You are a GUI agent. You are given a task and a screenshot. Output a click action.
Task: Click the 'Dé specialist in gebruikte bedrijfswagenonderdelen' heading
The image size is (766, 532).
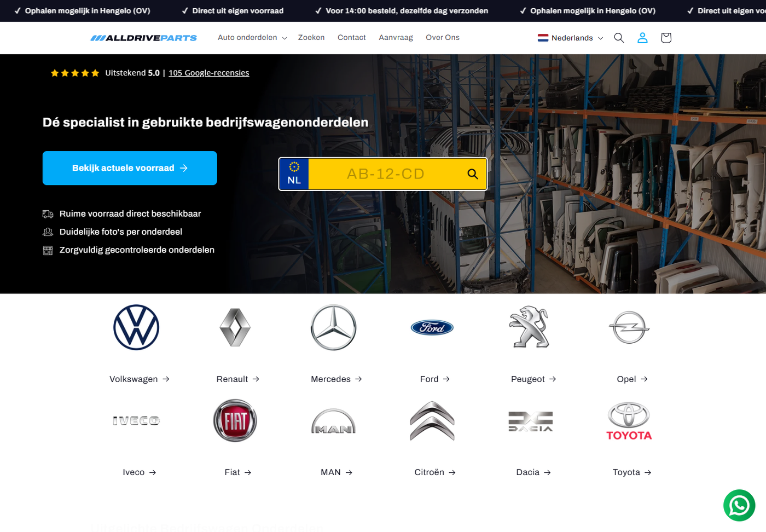click(206, 123)
